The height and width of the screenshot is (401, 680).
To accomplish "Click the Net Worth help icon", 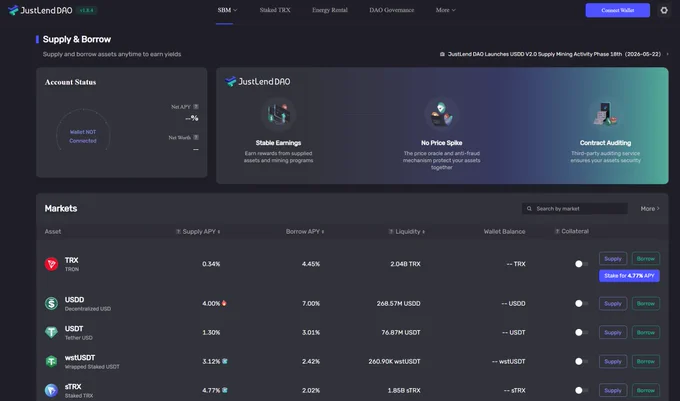I will click(196, 137).
